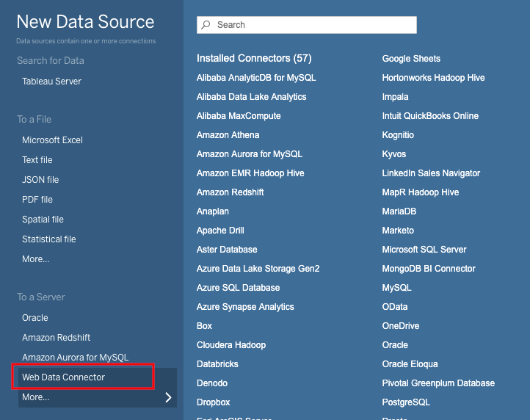Pick Oracle Eloqua
530x420 pixels.
tap(410, 364)
